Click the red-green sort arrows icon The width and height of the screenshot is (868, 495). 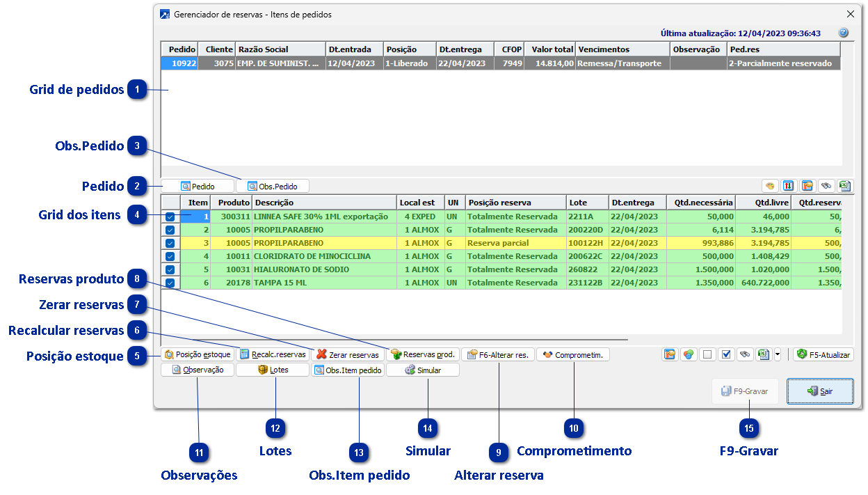coord(789,186)
